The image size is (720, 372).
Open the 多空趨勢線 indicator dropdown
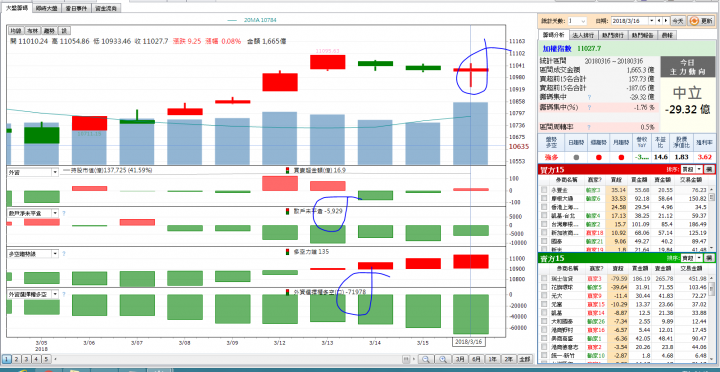pyautogui.click(x=55, y=254)
